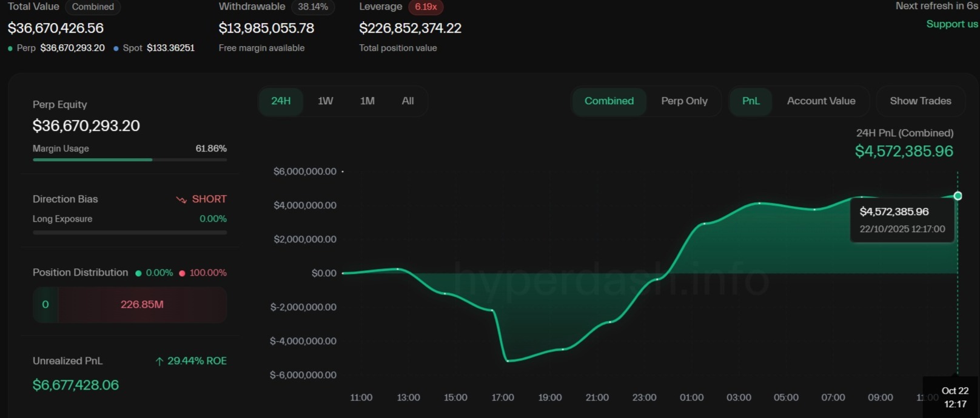Click the Margin Usage progress bar
This screenshot has height=418, width=980.
129,160
